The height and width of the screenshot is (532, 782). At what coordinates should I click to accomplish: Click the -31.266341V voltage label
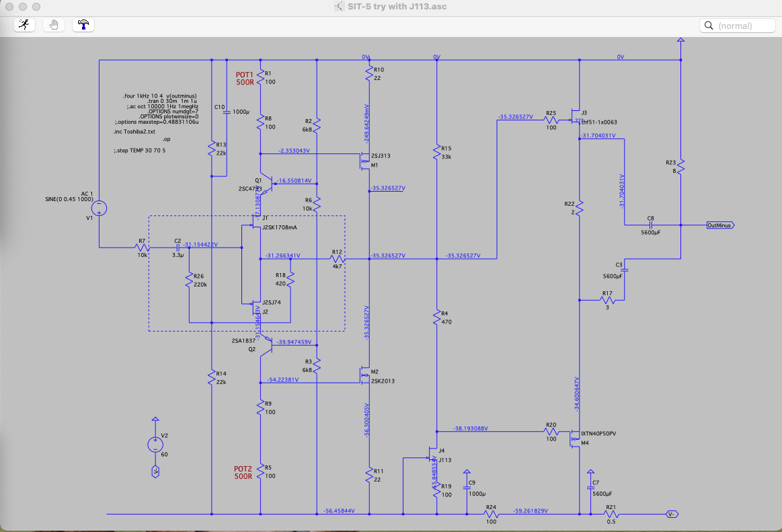282,256
